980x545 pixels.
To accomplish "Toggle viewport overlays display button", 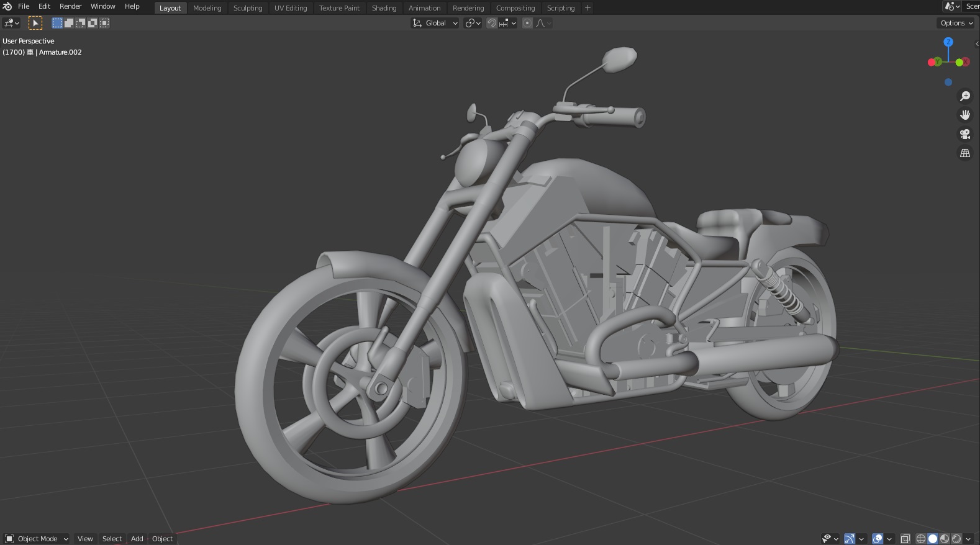I will pos(878,539).
